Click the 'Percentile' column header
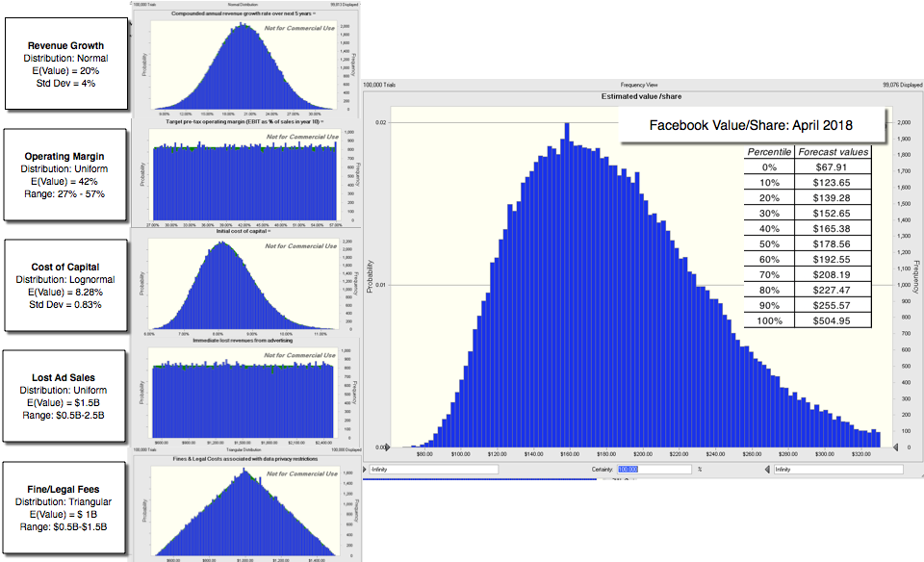This screenshot has width=924, height=562. 769,152
